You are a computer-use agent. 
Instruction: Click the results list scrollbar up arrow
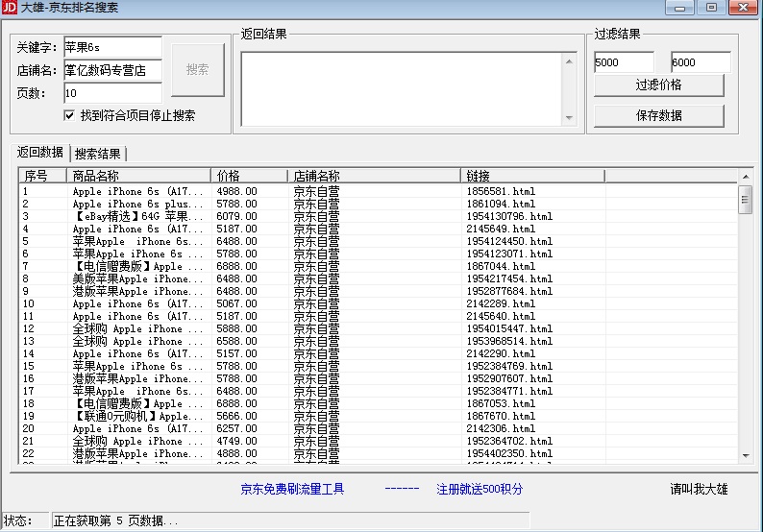pos(745,177)
